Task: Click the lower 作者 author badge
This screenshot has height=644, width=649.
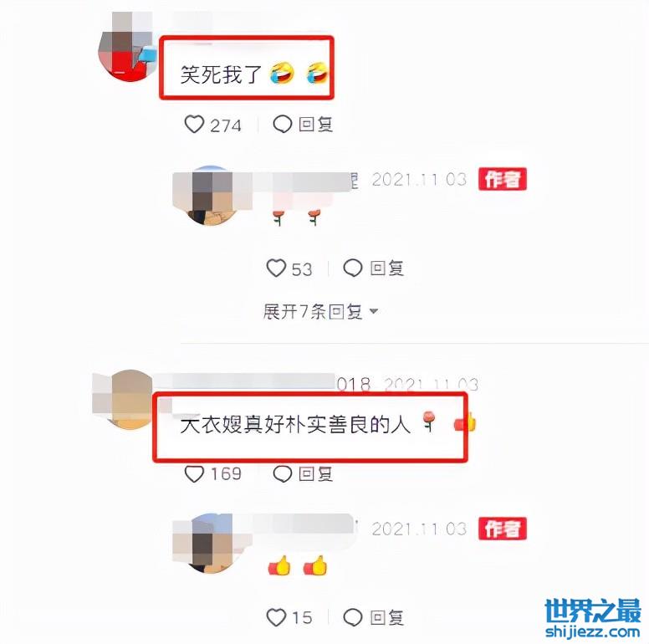Action: coord(503,529)
